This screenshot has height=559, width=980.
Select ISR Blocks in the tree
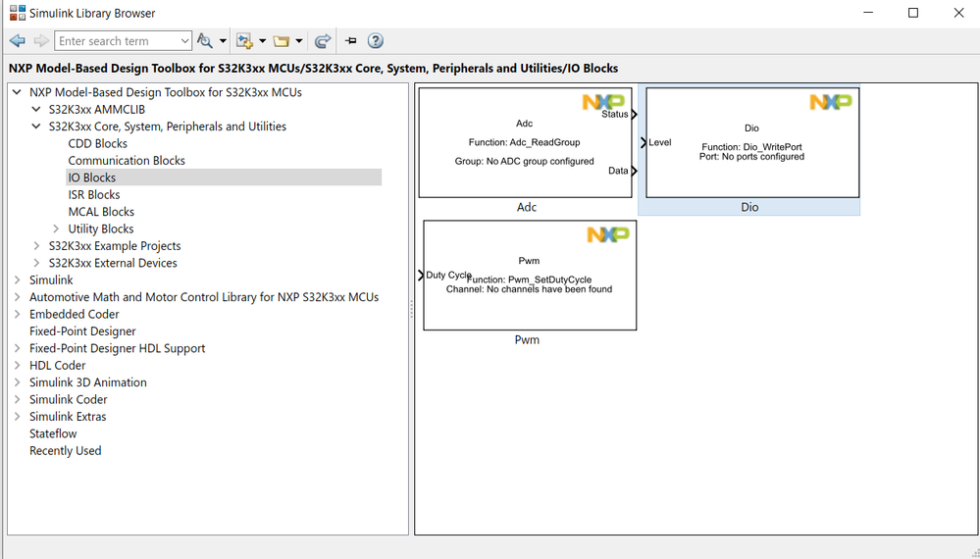coord(94,195)
